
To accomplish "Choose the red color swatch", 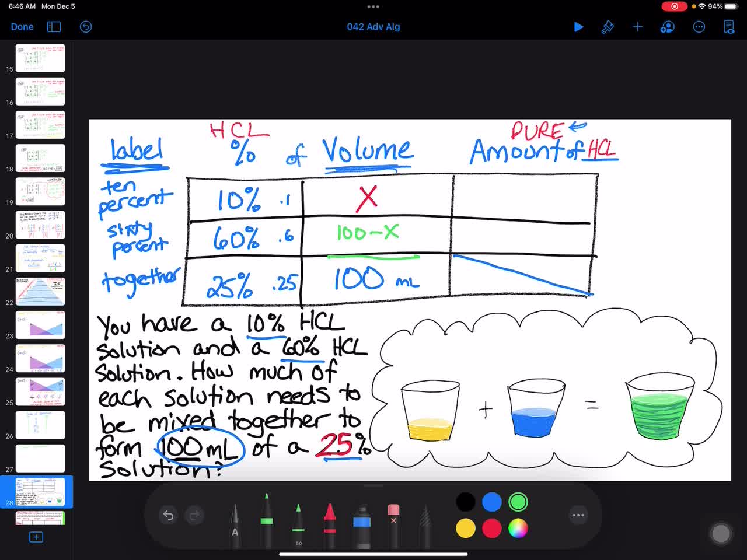I will pos(492,528).
